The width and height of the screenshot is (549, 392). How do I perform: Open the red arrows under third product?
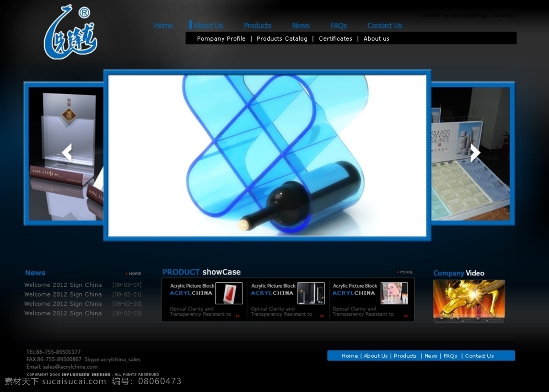[405, 316]
